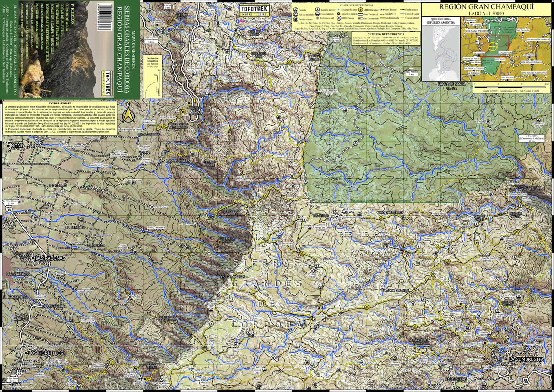Click the yellow north arrow compass
This screenshot has height=392, width=554.
click(x=129, y=114)
